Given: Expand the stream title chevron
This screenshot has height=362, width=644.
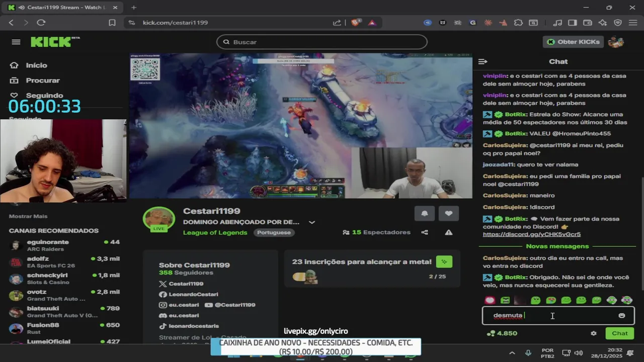Looking at the screenshot, I should pos(311,222).
